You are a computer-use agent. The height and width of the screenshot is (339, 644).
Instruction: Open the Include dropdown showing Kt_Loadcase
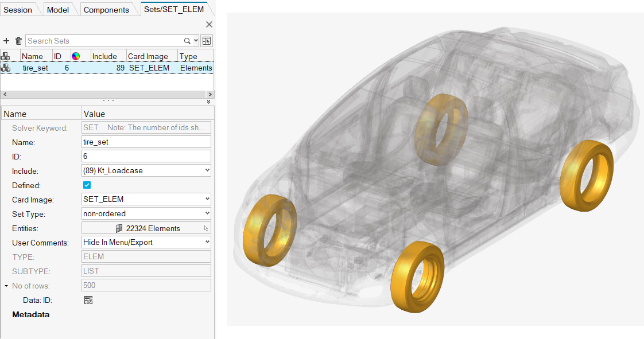pyautogui.click(x=147, y=170)
